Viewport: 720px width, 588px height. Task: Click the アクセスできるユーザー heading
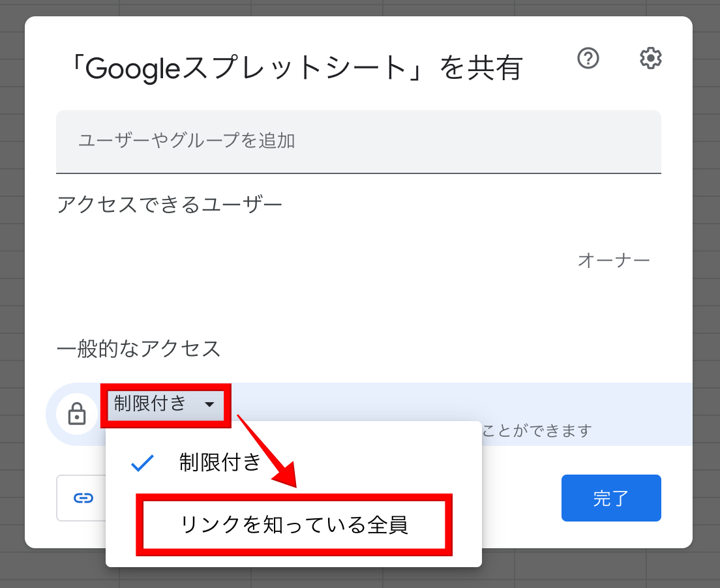169,204
